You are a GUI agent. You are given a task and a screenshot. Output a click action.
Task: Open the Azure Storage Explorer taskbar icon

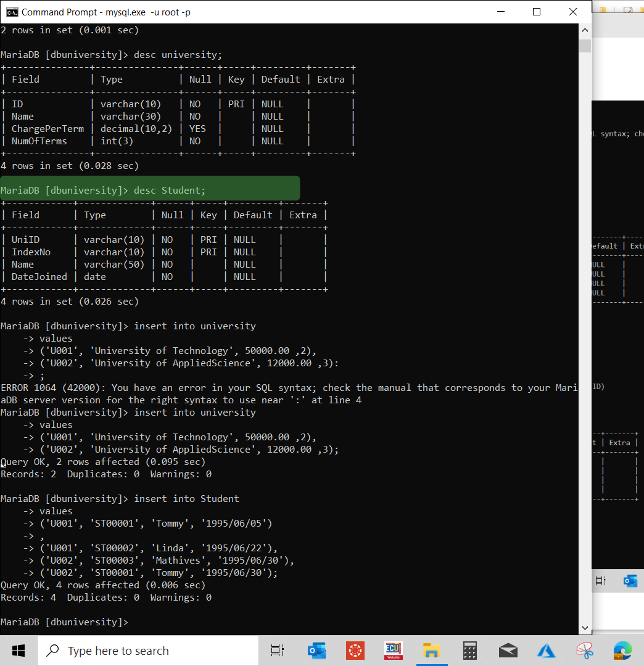546,651
